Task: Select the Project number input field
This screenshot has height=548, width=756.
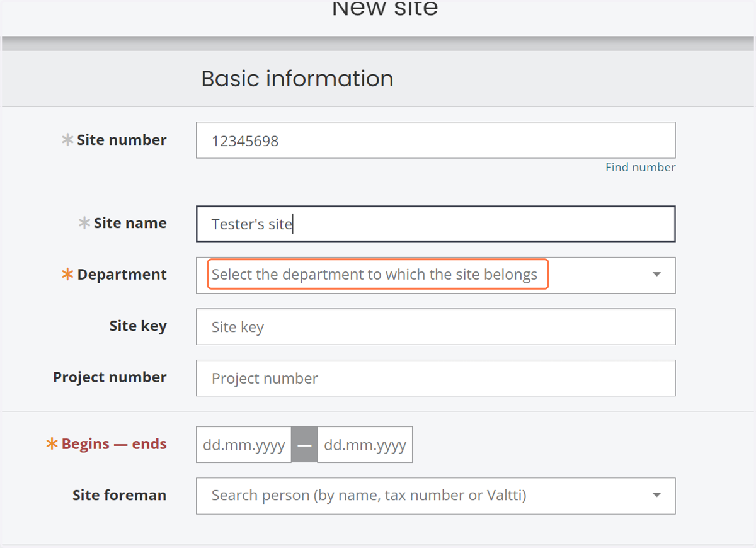Action: click(435, 378)
